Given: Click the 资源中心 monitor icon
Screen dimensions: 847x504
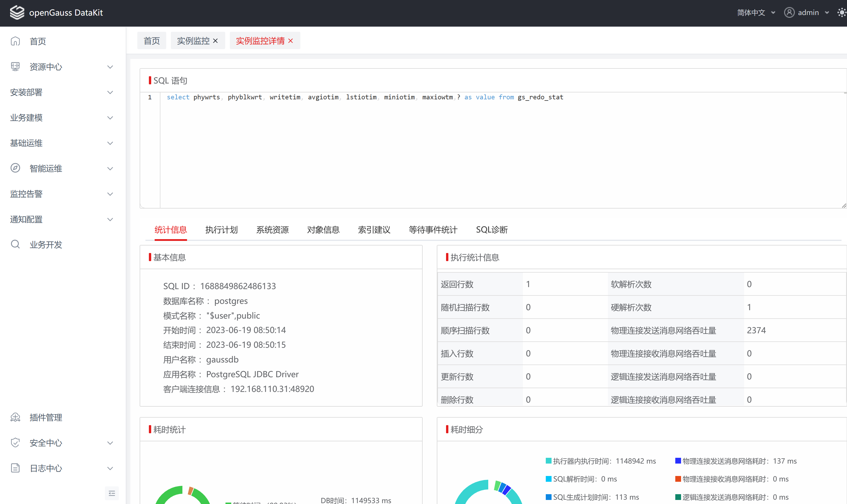Looking at the screenshot, I should 15,66.
